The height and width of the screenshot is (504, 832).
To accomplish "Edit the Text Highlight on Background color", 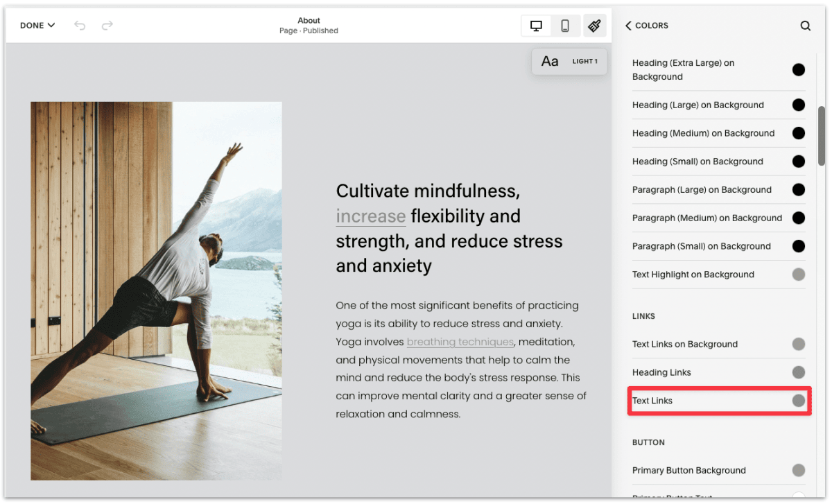I will [x=798, y=275].
